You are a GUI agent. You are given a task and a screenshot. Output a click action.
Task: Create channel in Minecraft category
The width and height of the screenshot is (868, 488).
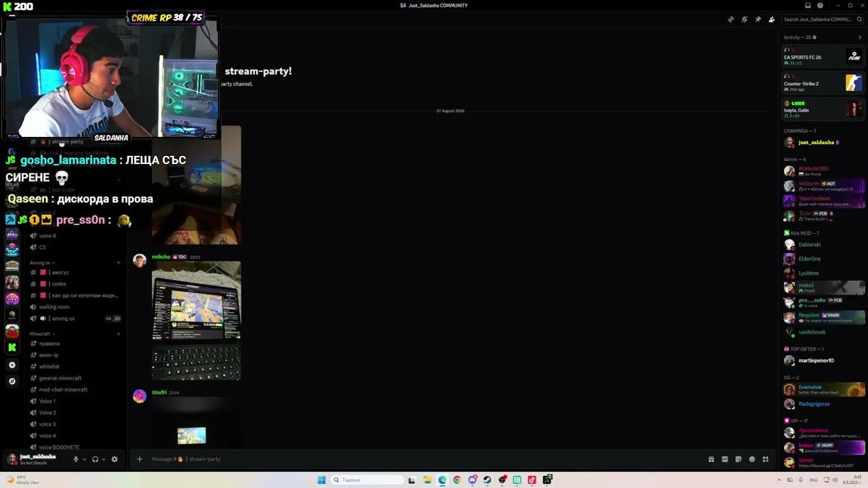click(119, 333)
